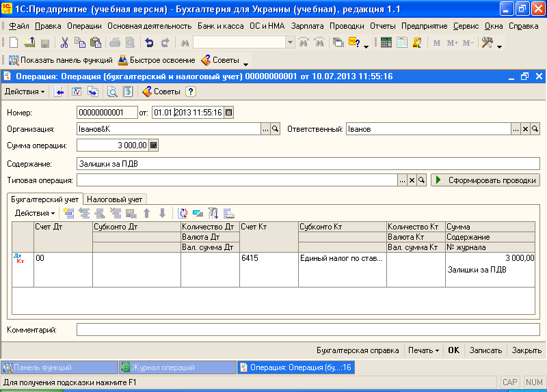Click the Windows list icon in main toolbar
This screenshot has width=547, height=392.
click(x=338, y=43)
